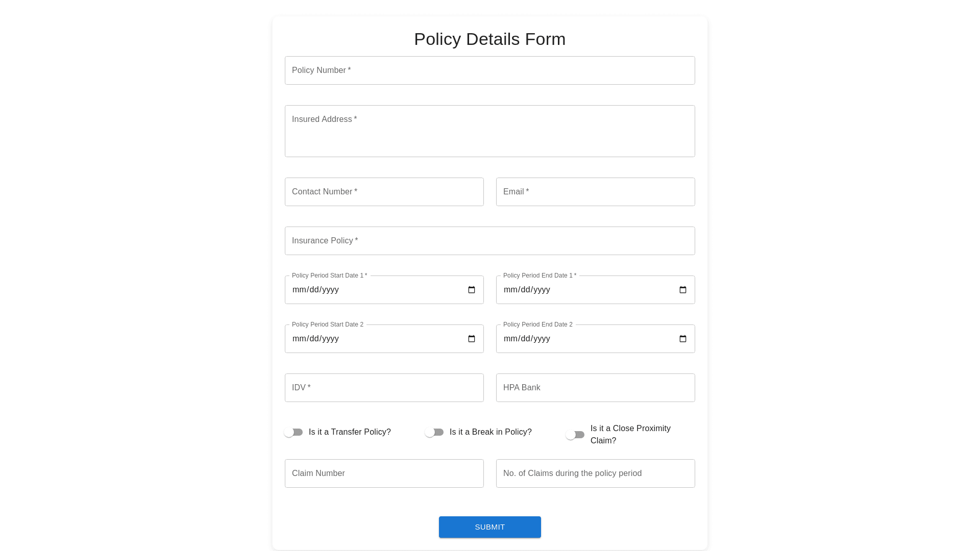
Task: Click the Start Date 1 mm/dd/yyyy text
Action: click(x=315, y=290)
